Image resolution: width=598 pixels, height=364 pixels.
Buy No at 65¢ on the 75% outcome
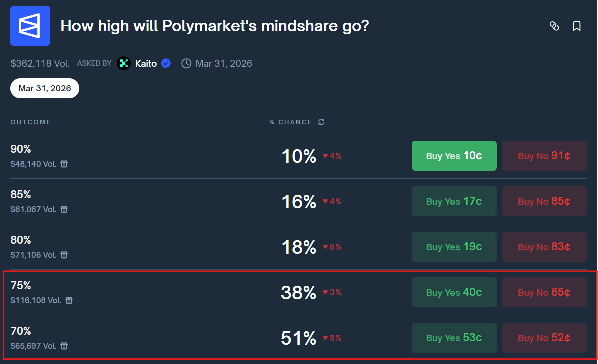pos(544,292)
